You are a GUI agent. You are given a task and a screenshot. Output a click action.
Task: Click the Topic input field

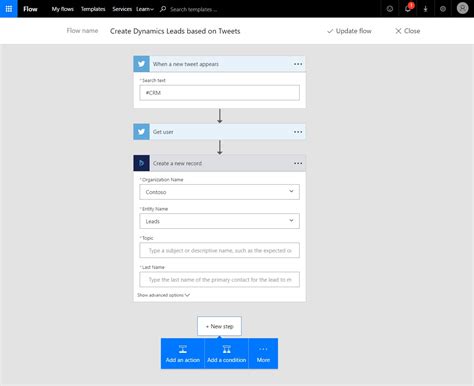[219, 250]
